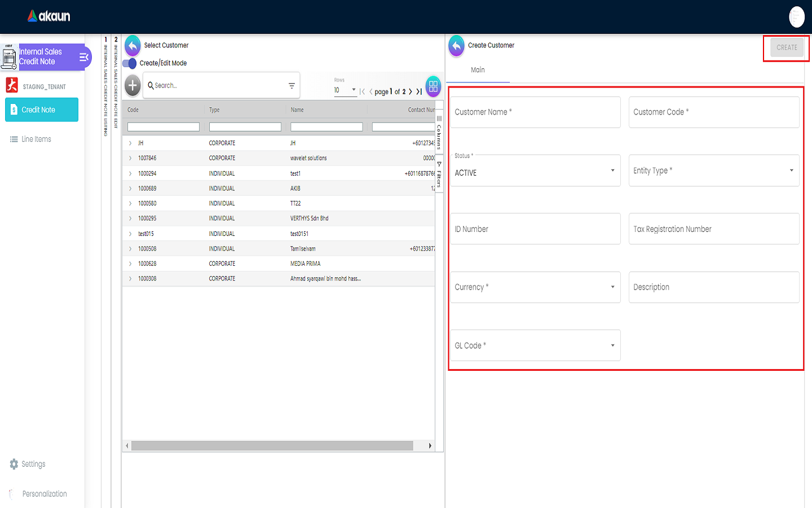Viewport: 812px width, 508px height.
Task: Click the CREATE button
Action: click(x=786, y=48)
